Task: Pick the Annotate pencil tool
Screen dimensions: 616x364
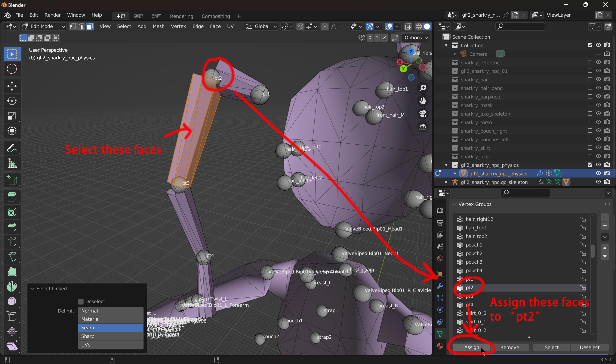Action: [12, 148]
